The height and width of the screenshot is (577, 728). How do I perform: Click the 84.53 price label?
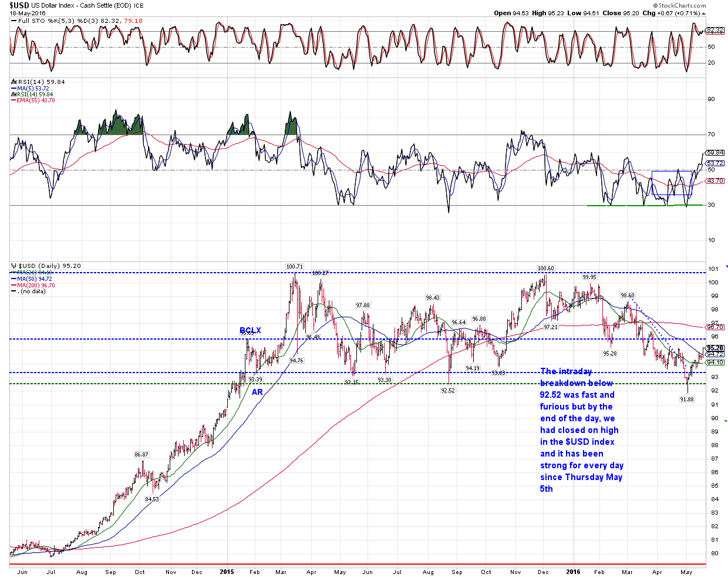tap(151, 499)
